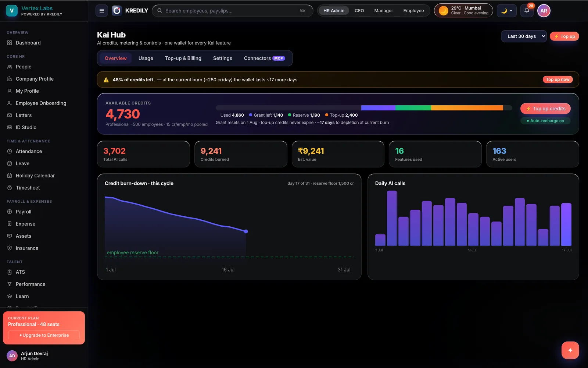
Task: Click the 'Used 4,860' legend text
Action: [x=232, y=115]
